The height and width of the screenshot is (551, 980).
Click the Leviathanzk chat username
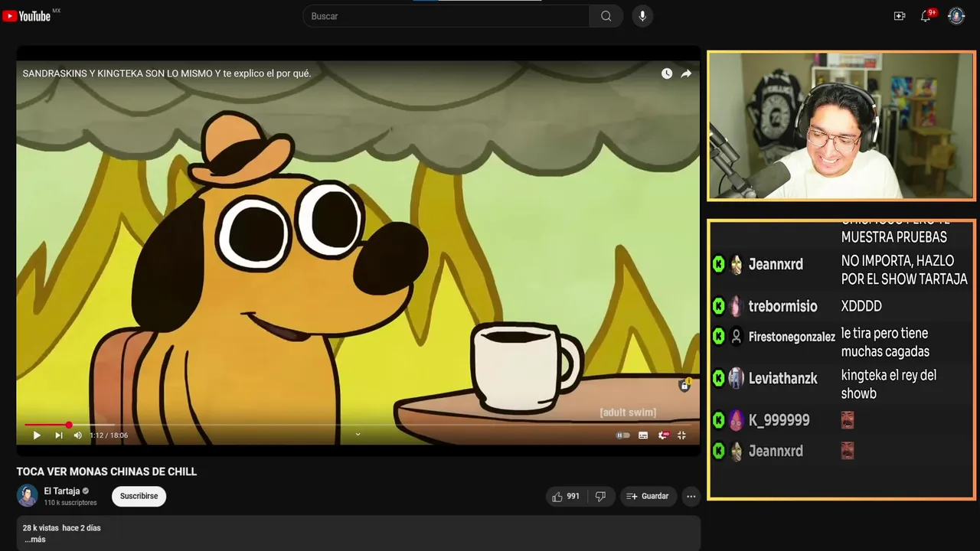(782, 378)
